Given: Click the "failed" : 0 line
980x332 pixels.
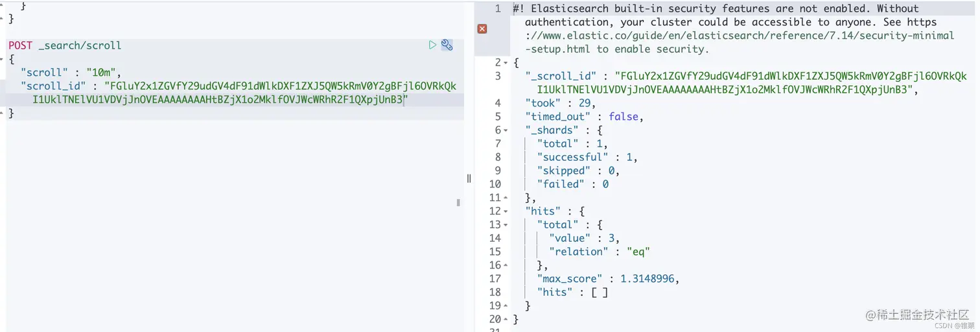Looking at the screenshot, I should (573, 184).
